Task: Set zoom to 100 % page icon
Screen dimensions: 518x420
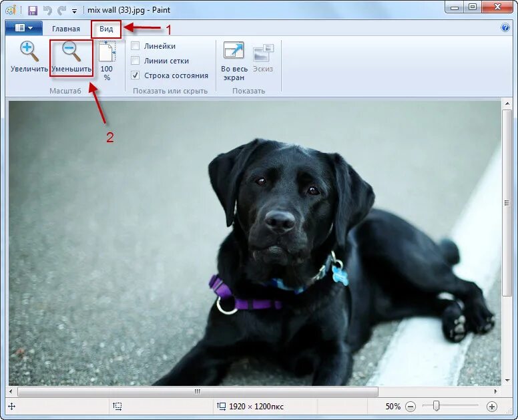Action: pyautogui.click(x=107, y=61)
